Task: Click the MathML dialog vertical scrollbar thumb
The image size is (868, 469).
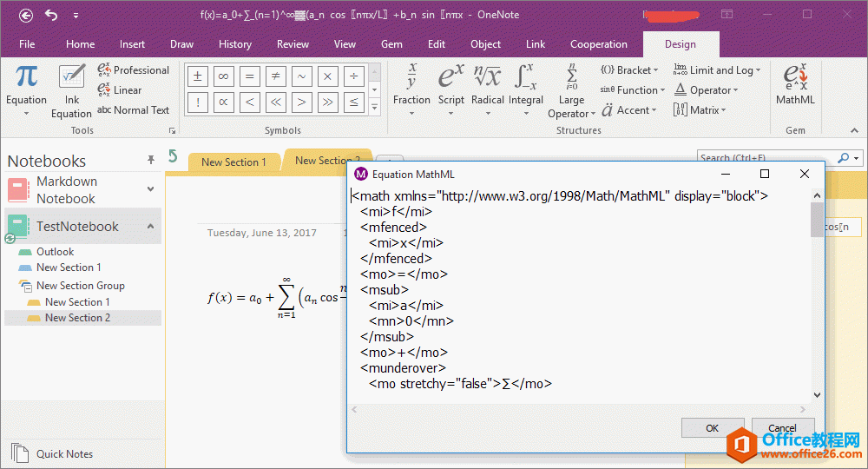Action: pyautogui.click(x=817, y=219)
